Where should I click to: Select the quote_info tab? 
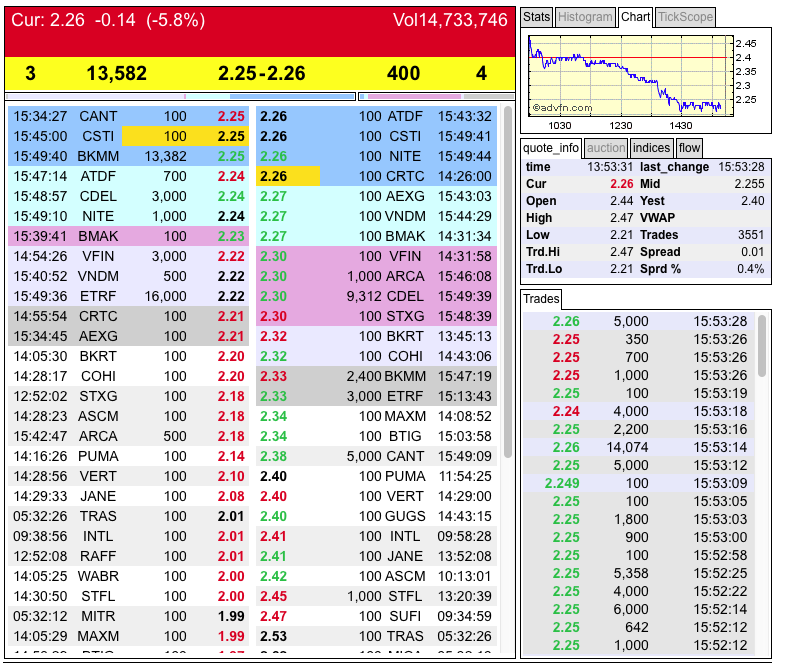pos(551,148)
